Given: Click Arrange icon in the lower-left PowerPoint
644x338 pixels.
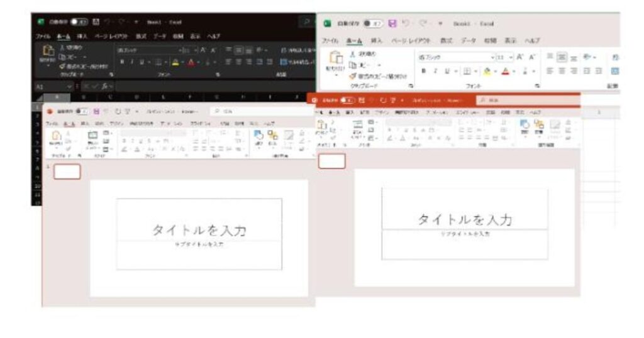Looking at the screenshot, I should 272,135.
